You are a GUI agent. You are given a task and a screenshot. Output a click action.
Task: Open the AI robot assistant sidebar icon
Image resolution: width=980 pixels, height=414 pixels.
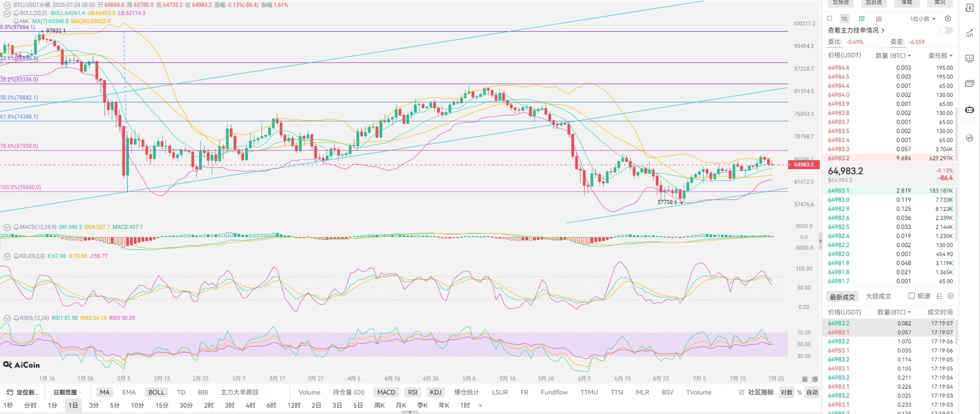[x=970, y=109]
